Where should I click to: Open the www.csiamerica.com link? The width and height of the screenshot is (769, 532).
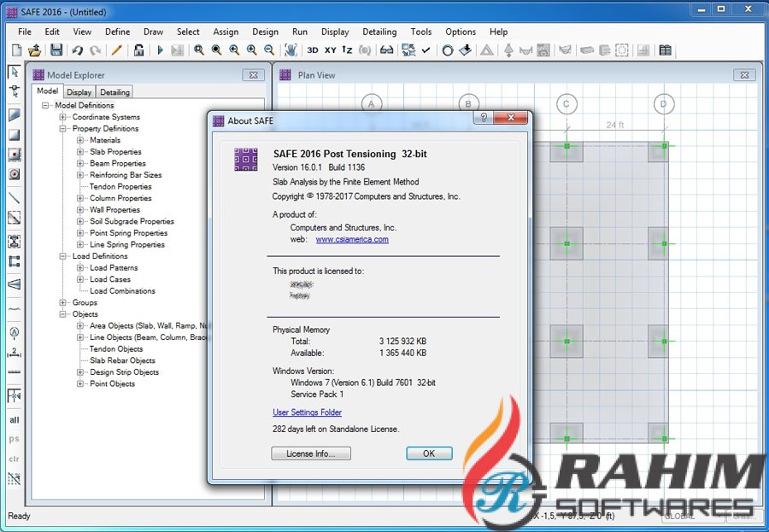pos(352,239)
